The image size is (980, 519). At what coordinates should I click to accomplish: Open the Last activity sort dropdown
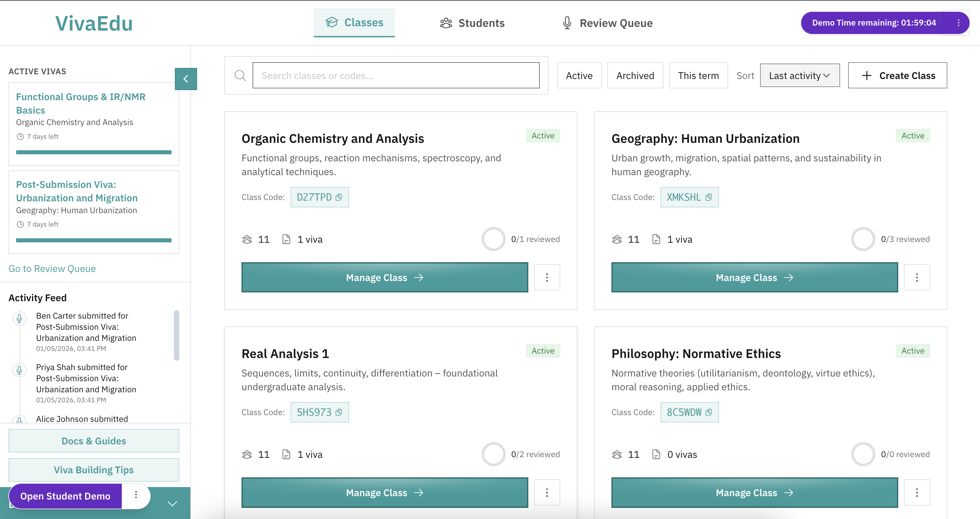(x=799, y=75)
